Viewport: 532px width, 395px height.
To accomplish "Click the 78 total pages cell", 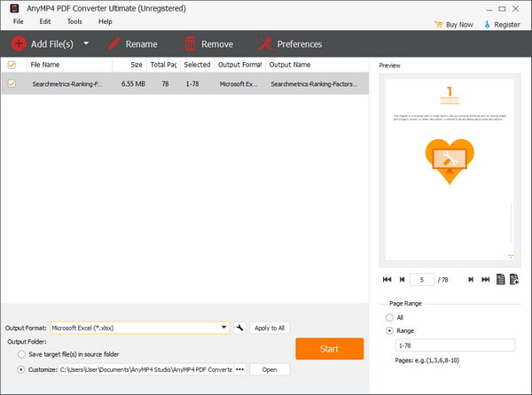I will pos(165,83).
